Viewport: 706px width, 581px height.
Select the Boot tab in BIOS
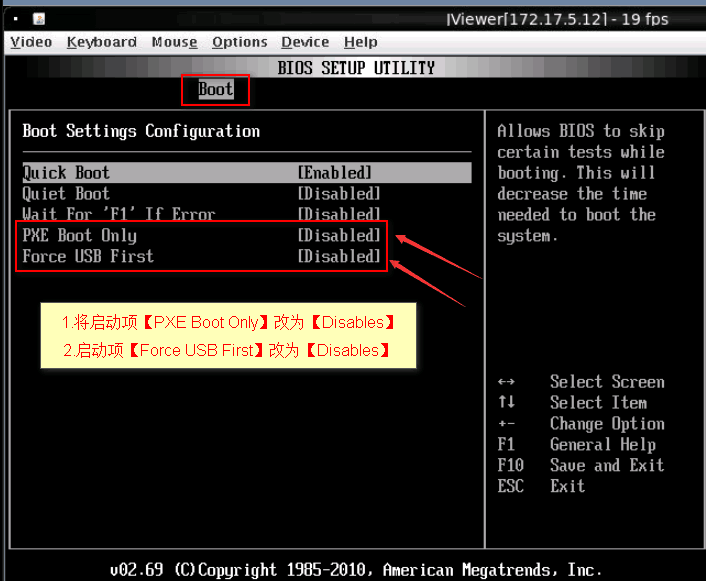pos(215,89)
